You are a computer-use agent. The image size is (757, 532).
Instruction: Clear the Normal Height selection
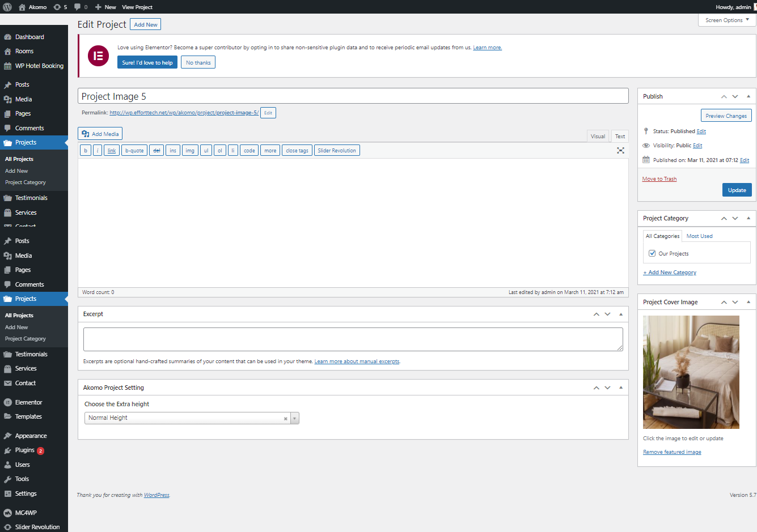click(285, 419)
